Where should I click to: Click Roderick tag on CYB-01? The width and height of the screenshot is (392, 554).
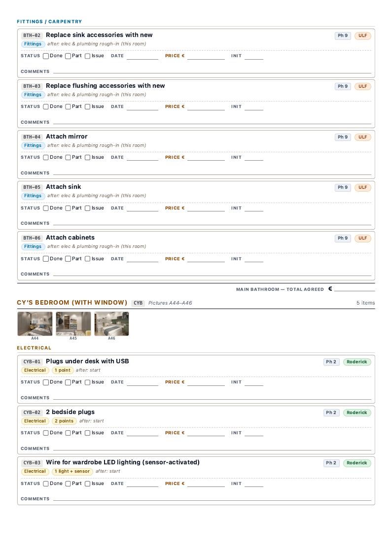357,362
